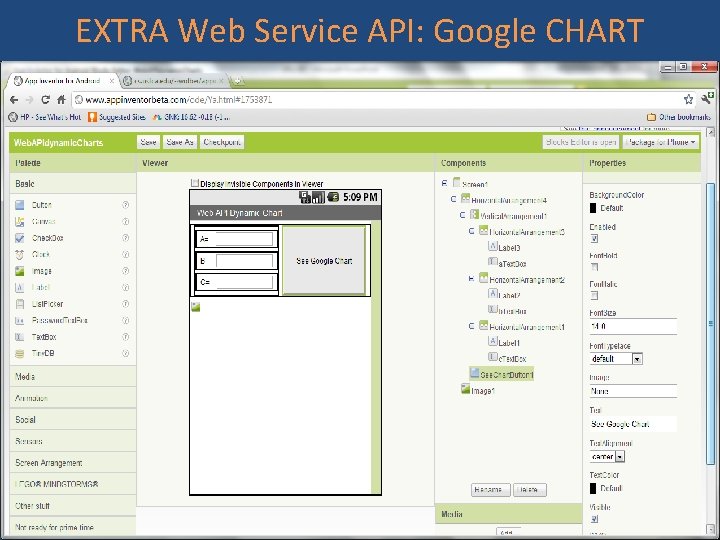Collapse HorizontalArrangement2 tree node
Screen dimensions: 720x540
tap(471, 279)
